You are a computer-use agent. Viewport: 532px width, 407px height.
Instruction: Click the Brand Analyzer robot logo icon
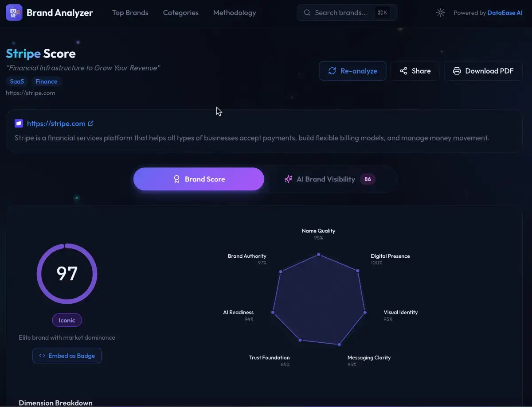pos(14,12)
